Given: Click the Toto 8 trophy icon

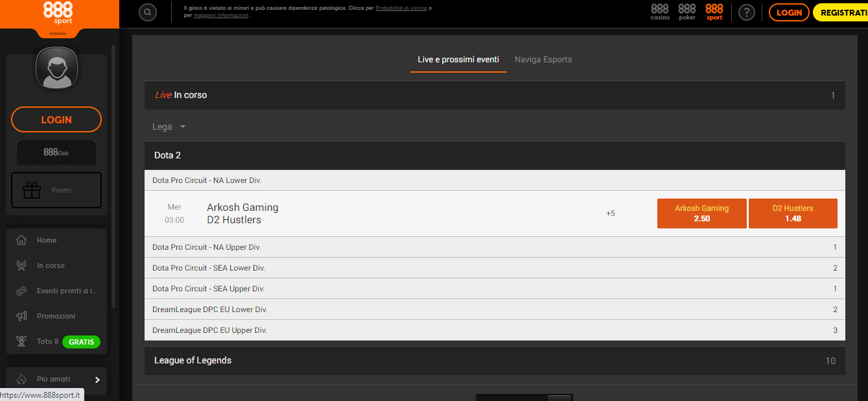Looking at the screenshot, I should click(x=22, y=341).
